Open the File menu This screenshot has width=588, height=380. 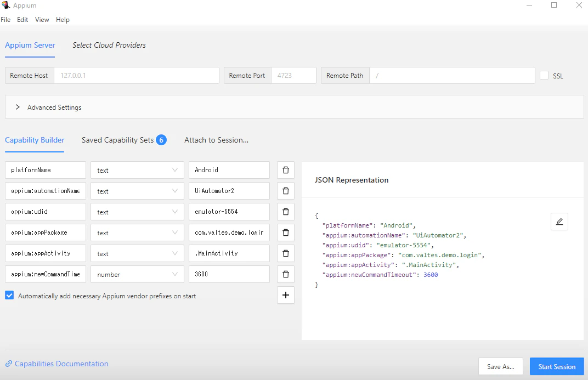(5, 20)
